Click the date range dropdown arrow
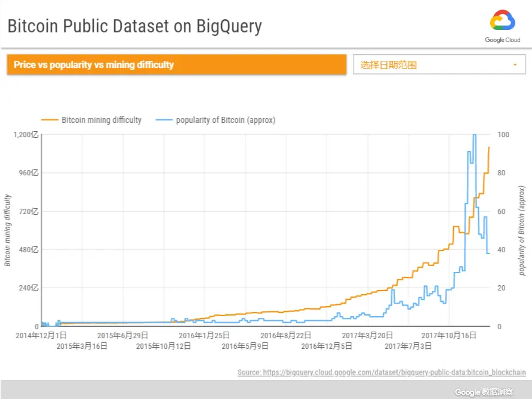Screen dimensions: 532x399 [x=515, y=64]
